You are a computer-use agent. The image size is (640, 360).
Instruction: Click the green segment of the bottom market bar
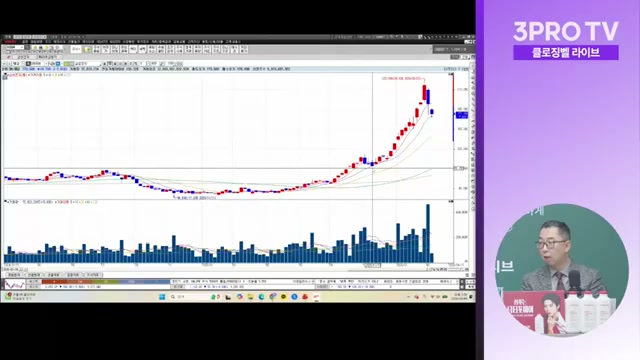106,282
